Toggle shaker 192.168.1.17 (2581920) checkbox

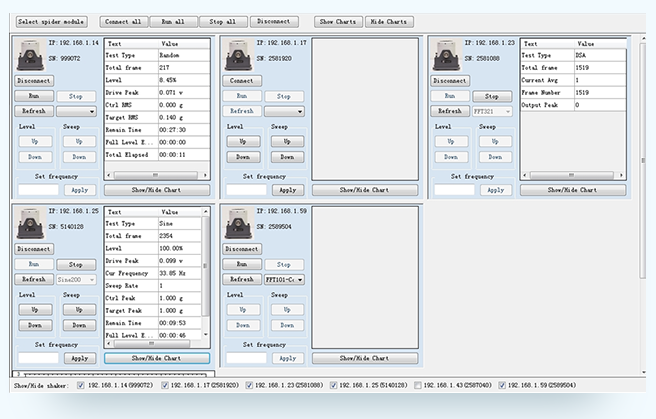(165, 385)
